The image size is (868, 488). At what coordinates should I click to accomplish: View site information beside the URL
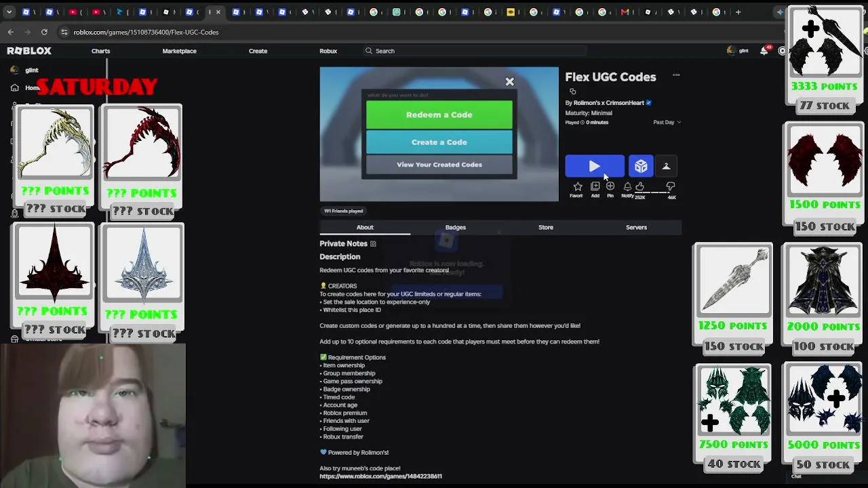(x=64, y=32)
